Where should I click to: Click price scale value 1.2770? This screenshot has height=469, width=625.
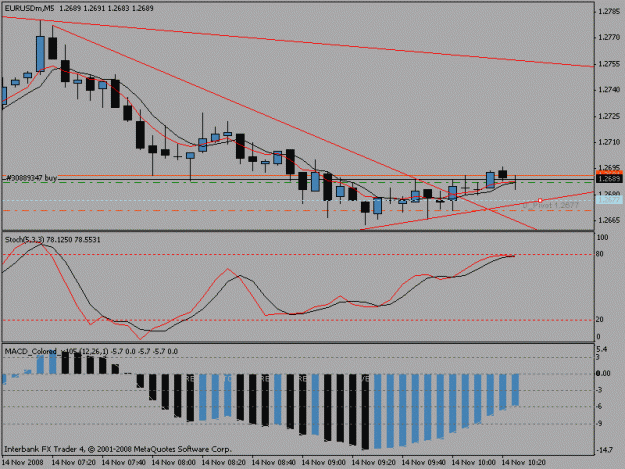609,37
